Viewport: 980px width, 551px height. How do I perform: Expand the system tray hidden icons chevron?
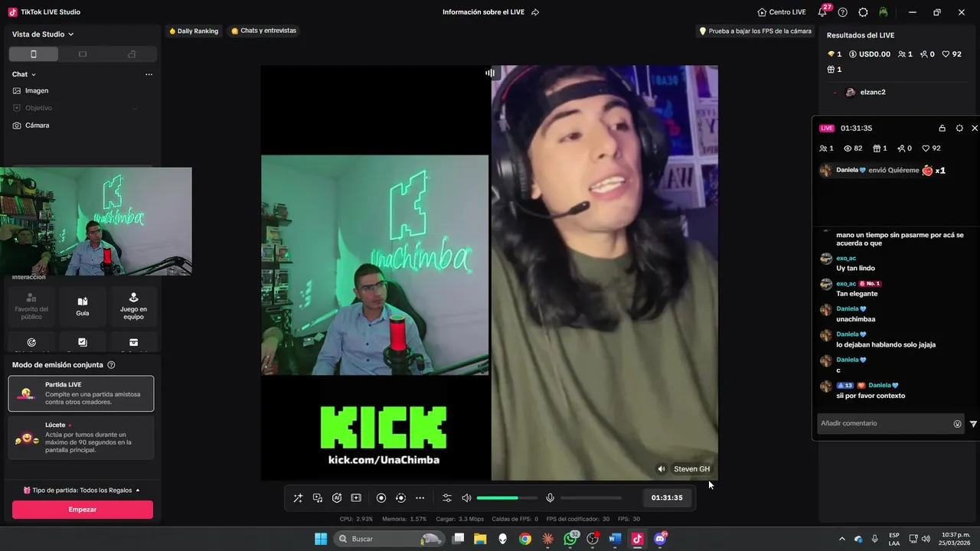[842, 539]
